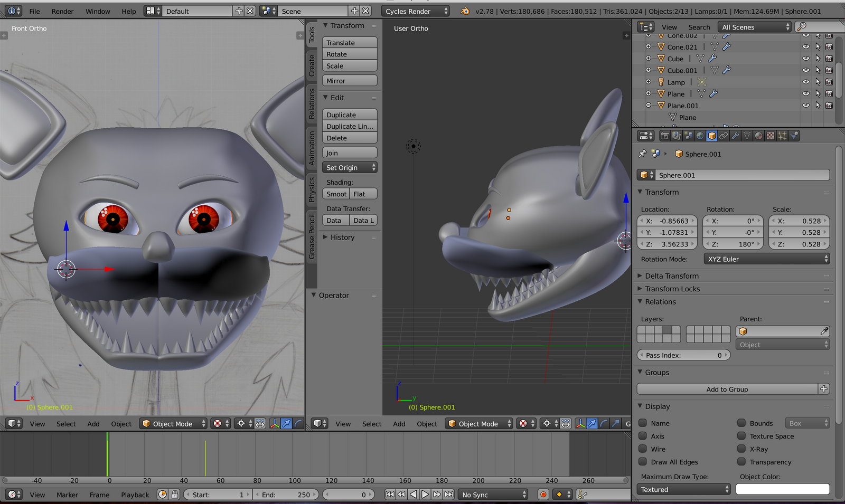The height and width of the screenshot is (504, 845).
Task: Switch to the Create tool shelf tab
Action: [312, 65]
